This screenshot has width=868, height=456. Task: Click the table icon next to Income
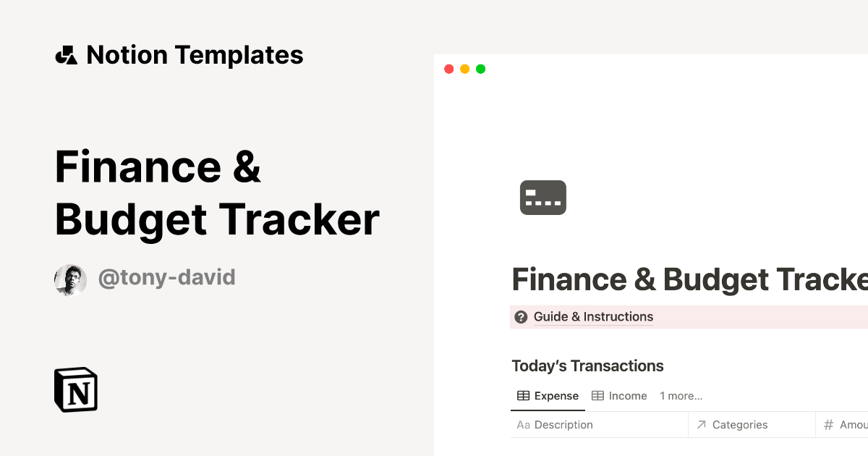[x=597, y=396]
